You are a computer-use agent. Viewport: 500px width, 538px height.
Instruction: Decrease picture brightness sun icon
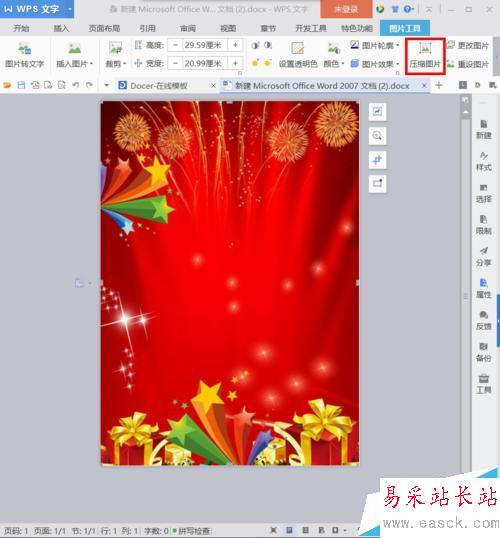(x=268, y=63)
